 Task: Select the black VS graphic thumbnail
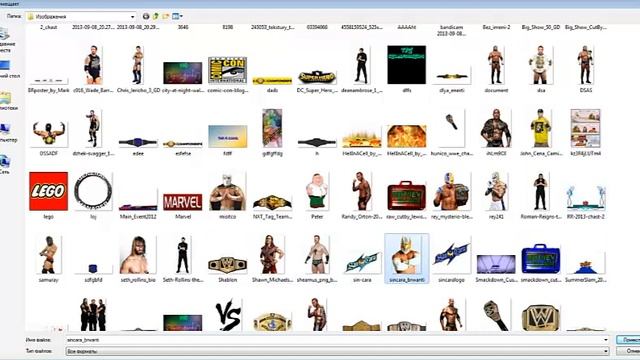[x=228, y=315]
